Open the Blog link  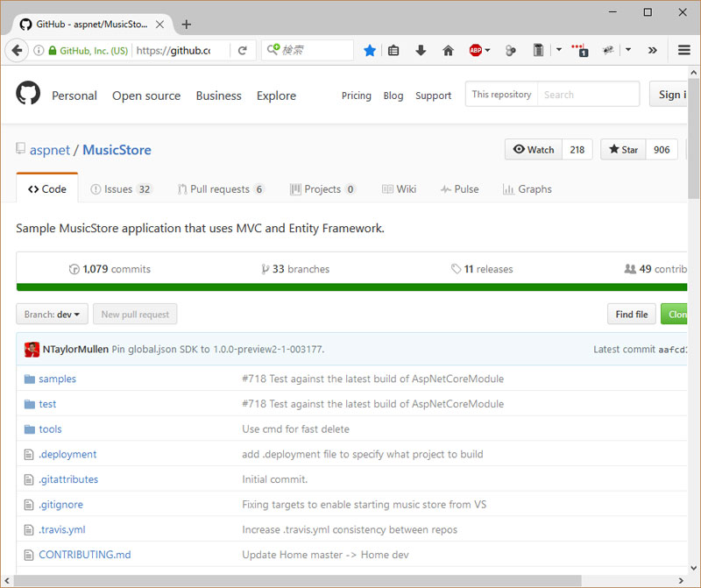(x=393, y=96)
